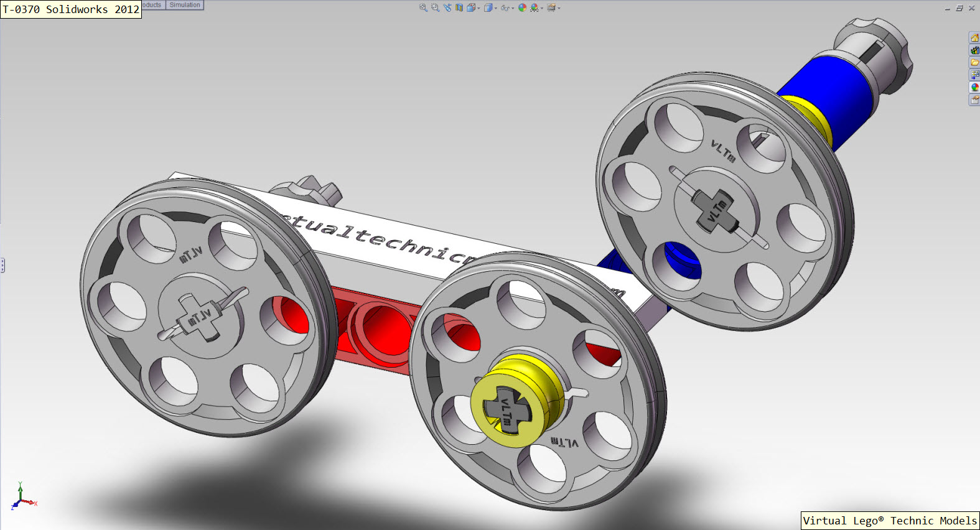Click the XYZ coordinate triad
Image resolution: width=980 pixels, height=530 pixels.
22,497
